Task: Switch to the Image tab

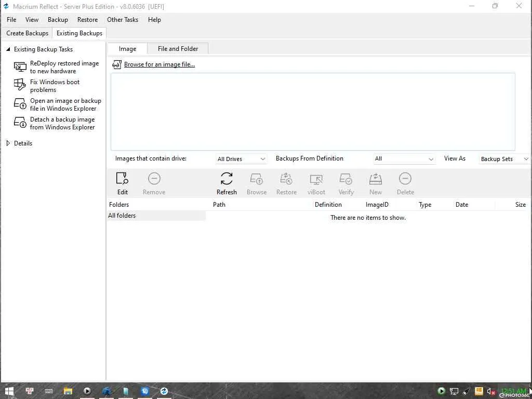Action: [x=128, y=49]
